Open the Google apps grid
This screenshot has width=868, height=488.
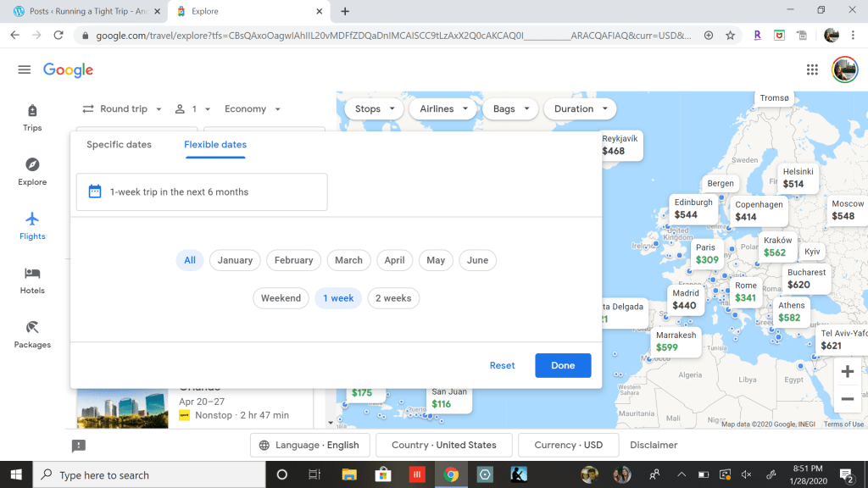click(x=812, y=69)
